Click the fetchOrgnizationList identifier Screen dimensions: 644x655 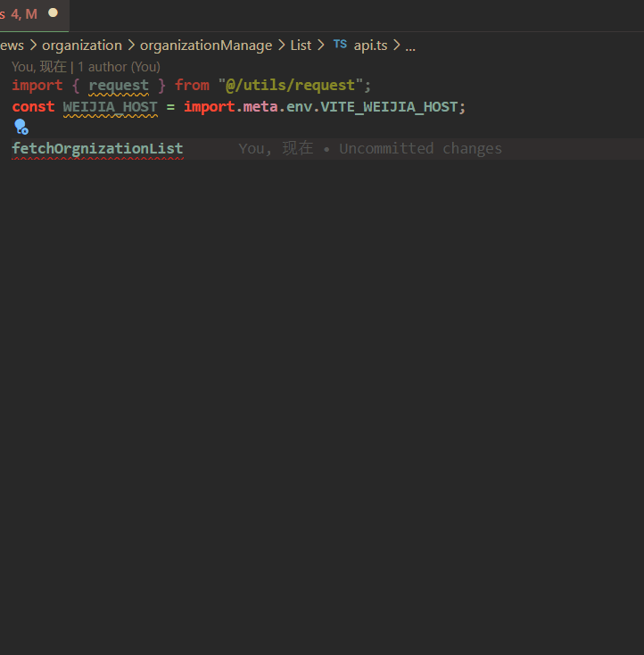click(97, 148)
